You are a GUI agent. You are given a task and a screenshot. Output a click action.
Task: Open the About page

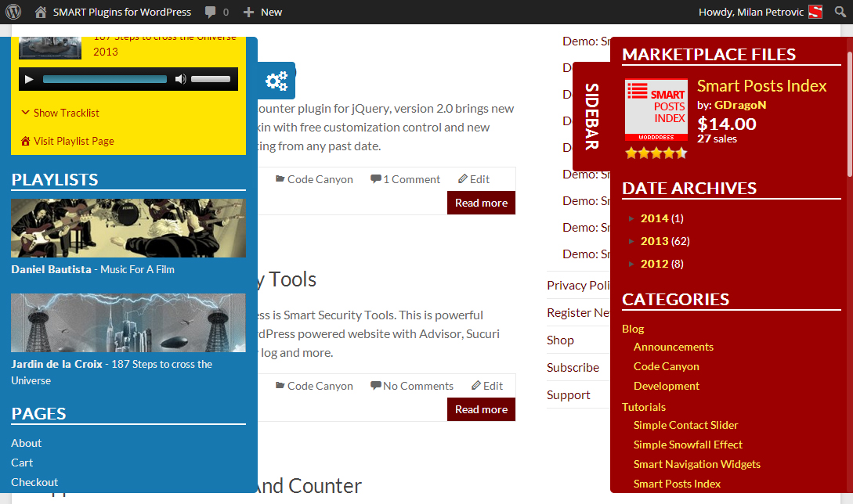point(26,443)
